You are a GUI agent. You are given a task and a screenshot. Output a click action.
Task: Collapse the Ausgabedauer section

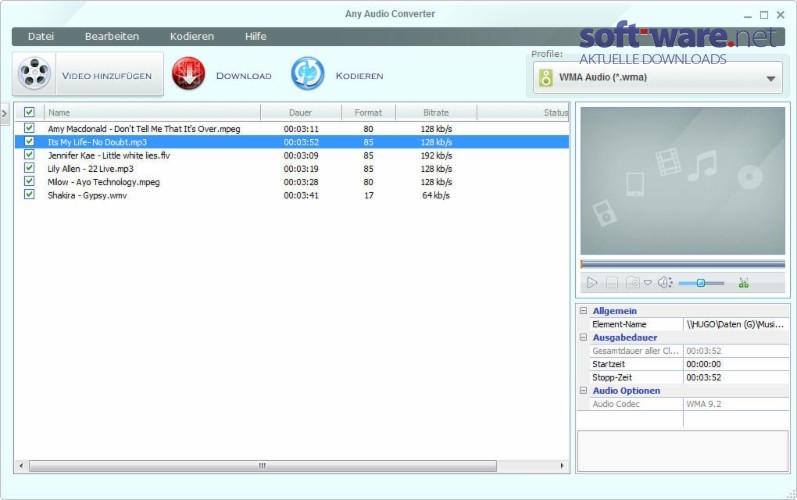click(x=584, y=337)
